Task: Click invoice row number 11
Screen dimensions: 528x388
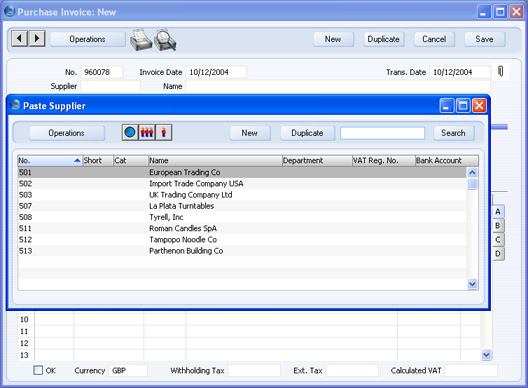Action: (x=25, y=331)
